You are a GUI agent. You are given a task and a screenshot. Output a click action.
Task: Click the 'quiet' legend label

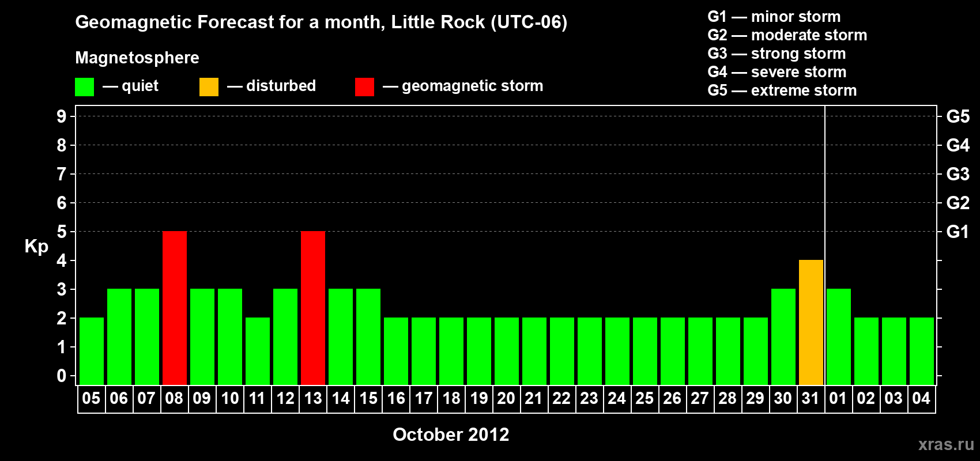[140, 86]
